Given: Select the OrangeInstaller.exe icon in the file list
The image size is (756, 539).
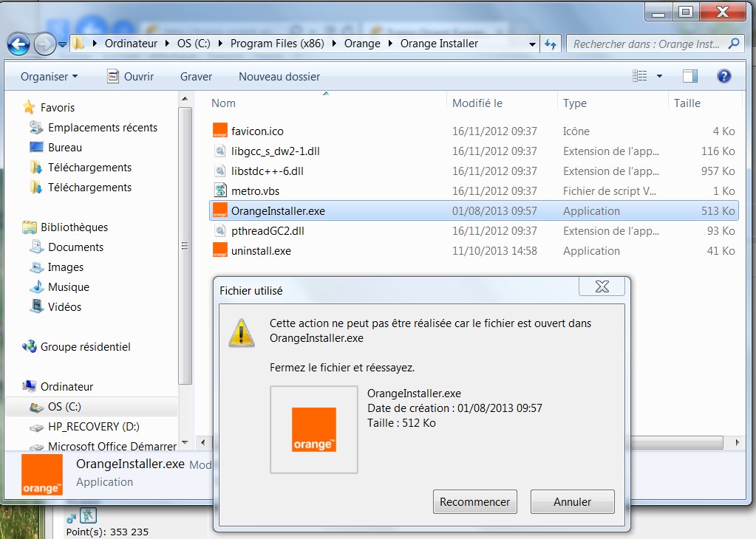Looking at the screenshot, I should [220, 210].
